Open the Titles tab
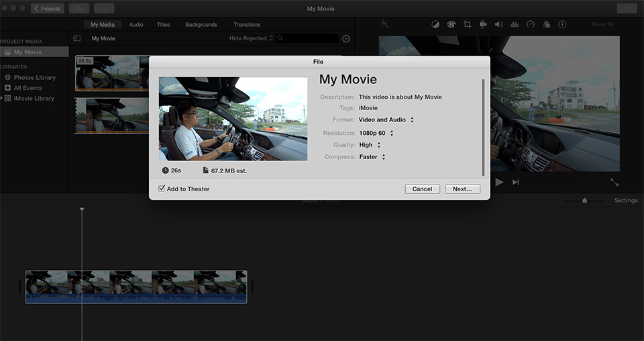Screen dimensions: 644x341 point(163,25)
